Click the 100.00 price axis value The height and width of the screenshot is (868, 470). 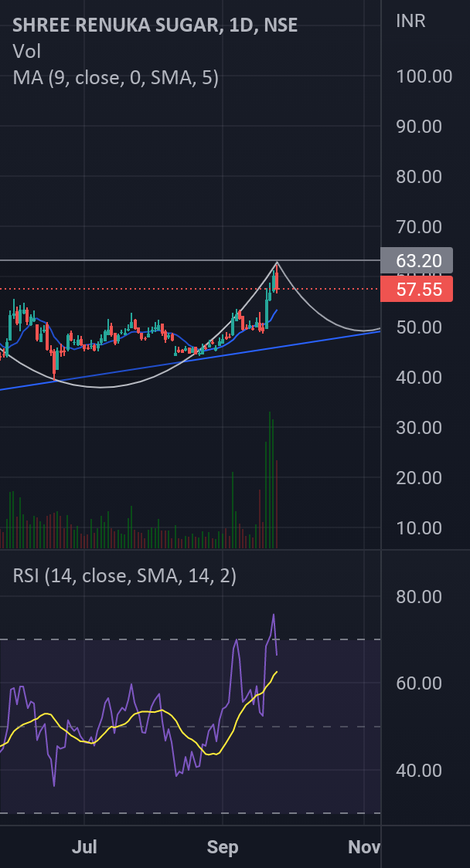pos(424,76)
